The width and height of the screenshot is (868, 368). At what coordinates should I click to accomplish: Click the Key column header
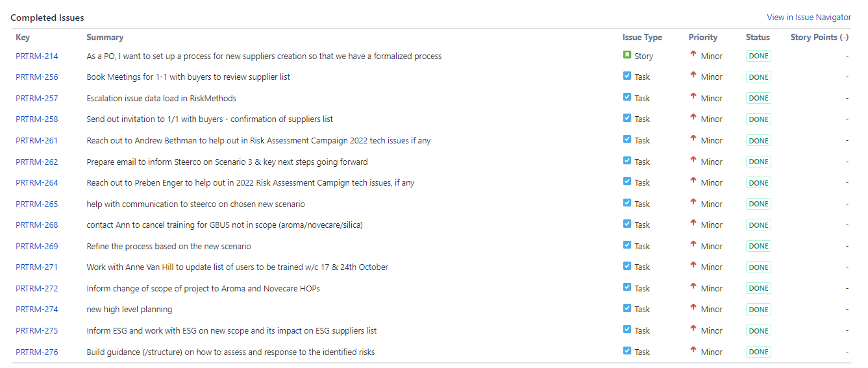[23, 38]
